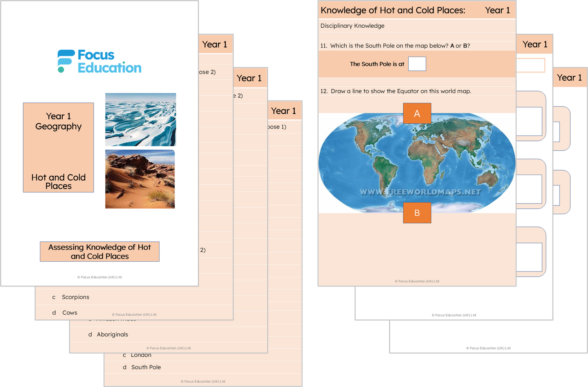Image resolution: width=588 pixels, height=387 pixels.
Task: Click the Focus Education logo
Action: pyautogui.click(x=100, y=61)
